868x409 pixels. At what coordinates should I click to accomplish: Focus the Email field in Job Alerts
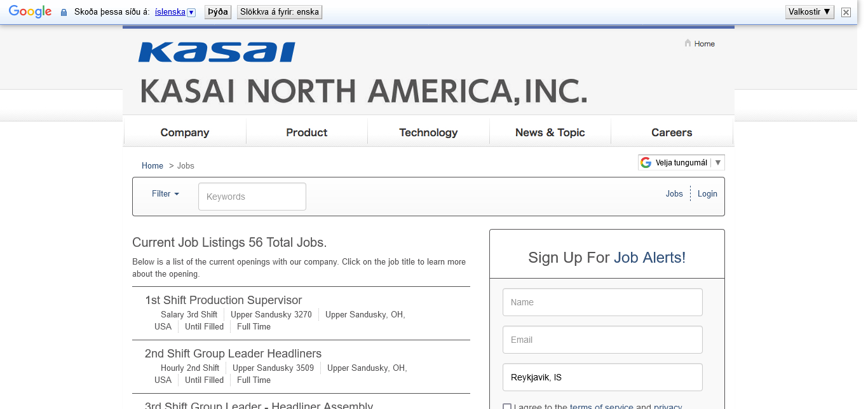click(602, 340)
